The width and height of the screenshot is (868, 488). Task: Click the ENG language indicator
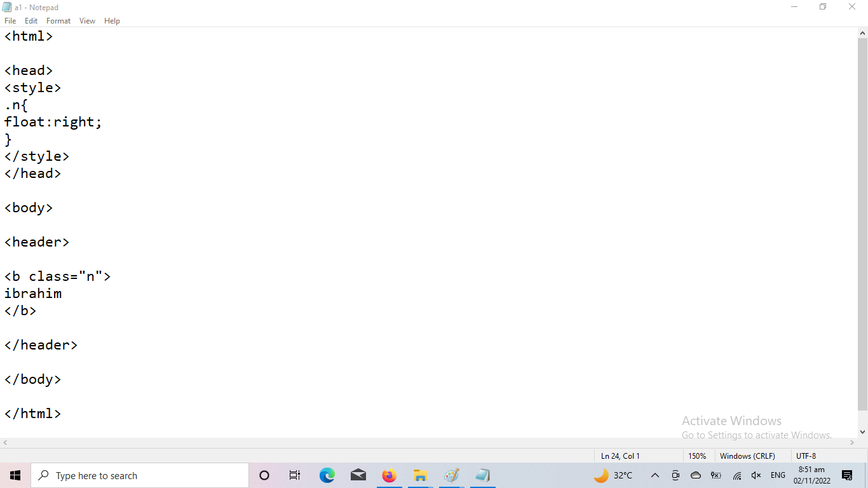pyautogui.click(x=778, y=475)
